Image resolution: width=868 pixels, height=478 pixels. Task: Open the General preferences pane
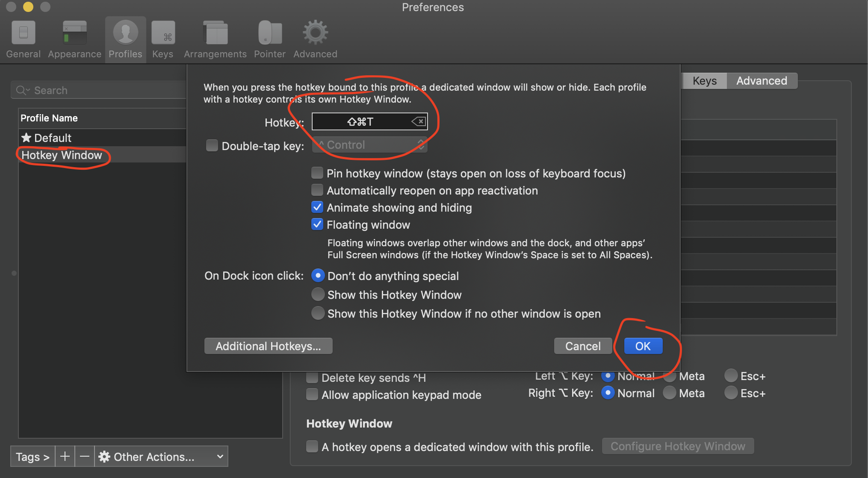click(x=23, y=38)
